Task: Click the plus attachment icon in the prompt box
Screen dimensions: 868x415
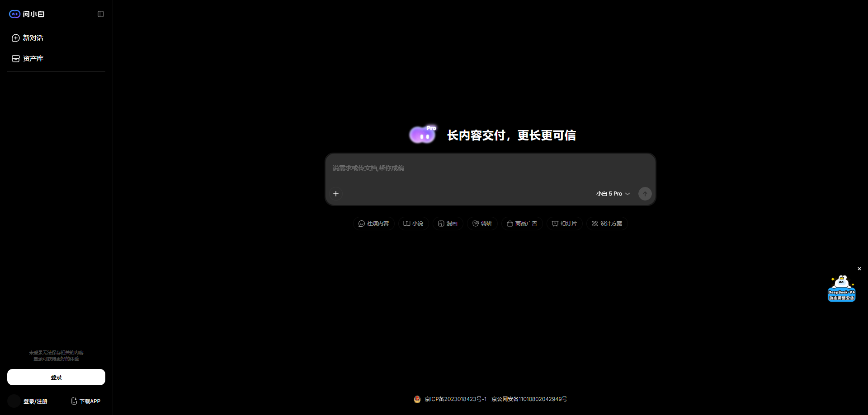Action: pos(336,194)
